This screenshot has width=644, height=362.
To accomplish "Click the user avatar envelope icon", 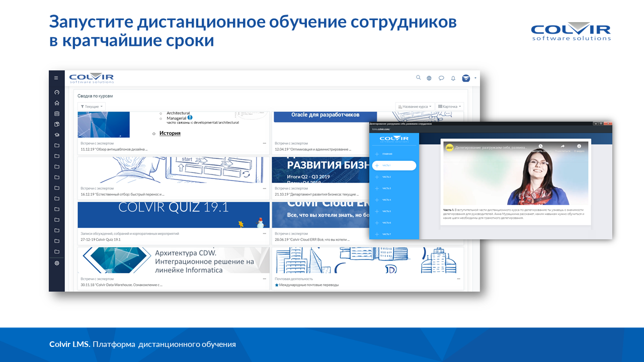I will (x=466, y=78).
